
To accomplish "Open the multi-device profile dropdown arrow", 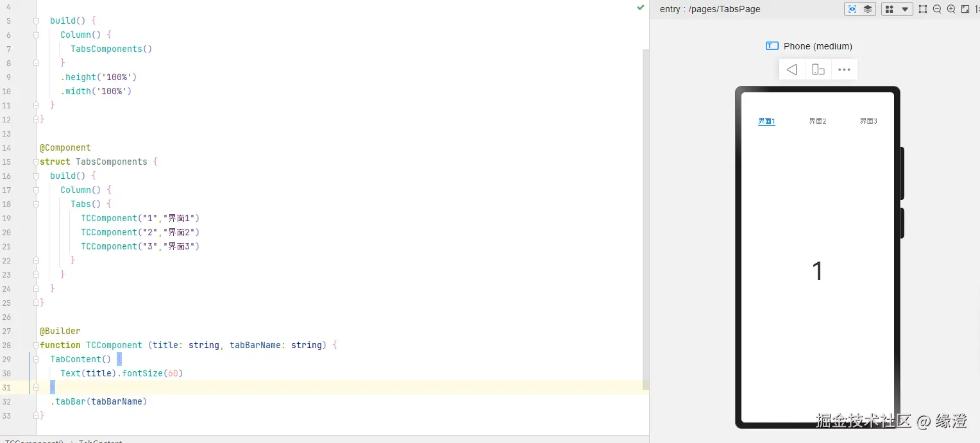I will click(905, 9).
